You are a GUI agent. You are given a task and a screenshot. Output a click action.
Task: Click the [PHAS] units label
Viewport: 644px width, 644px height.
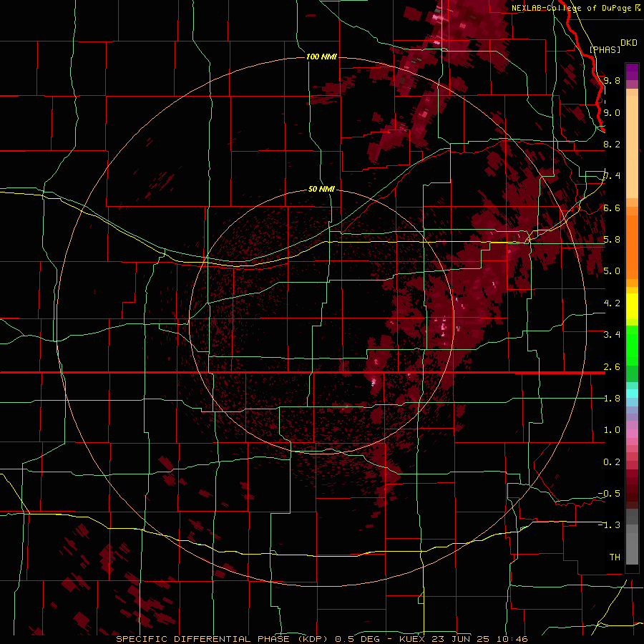pos(605,49)
